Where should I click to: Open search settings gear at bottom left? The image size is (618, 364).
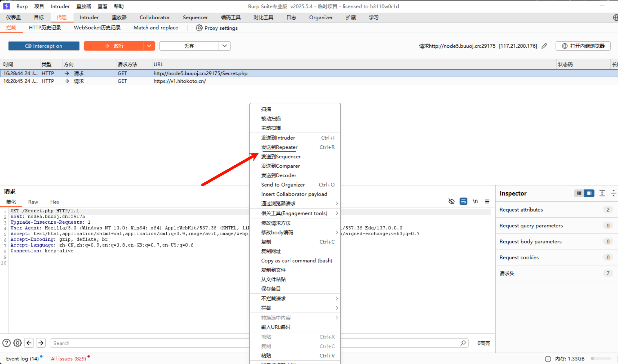point(17,343)
